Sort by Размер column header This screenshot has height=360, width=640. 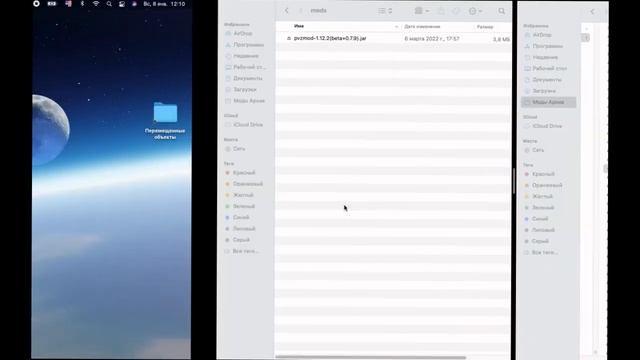point(485,27)
